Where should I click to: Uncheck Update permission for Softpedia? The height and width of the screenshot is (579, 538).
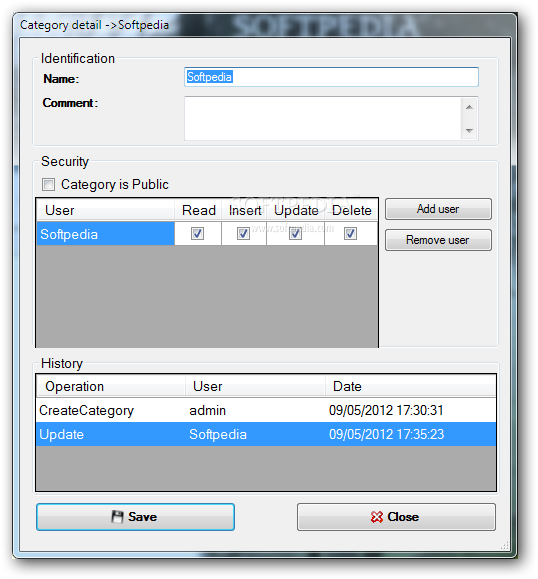(x=295, y=233)
